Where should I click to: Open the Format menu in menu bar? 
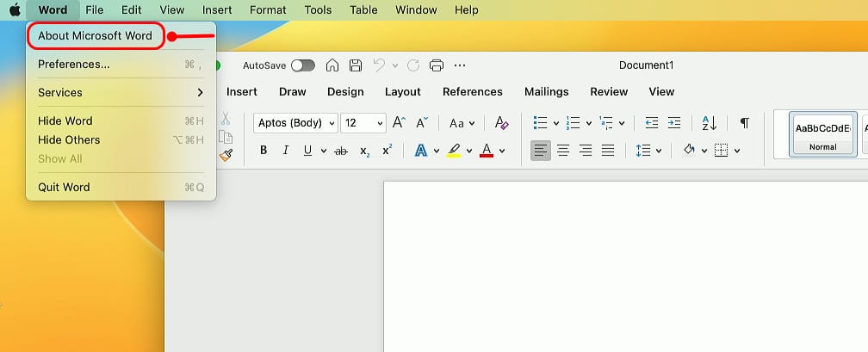(x=268, y=10)
